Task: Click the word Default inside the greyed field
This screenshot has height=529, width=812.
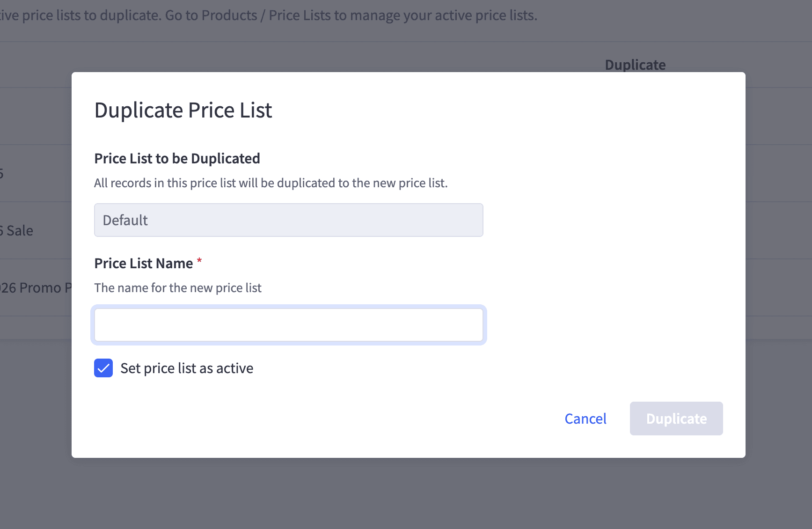Action: (125, 220)
